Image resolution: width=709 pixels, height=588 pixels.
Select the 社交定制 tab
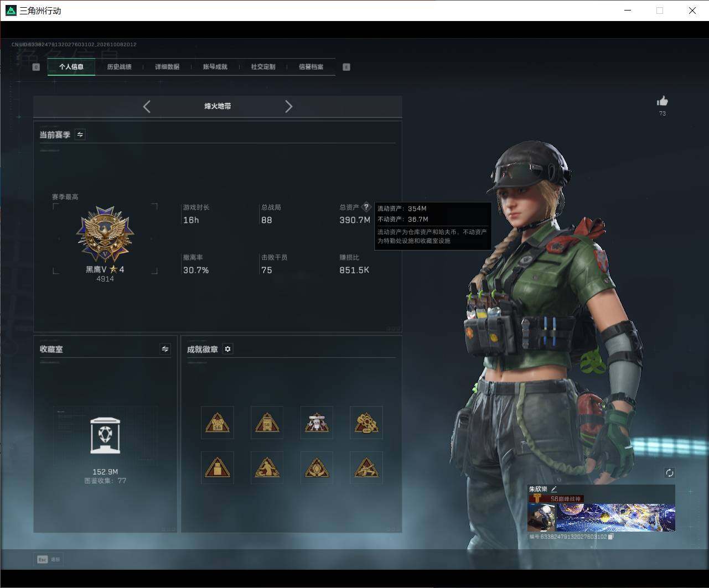(x=263, y=67)
